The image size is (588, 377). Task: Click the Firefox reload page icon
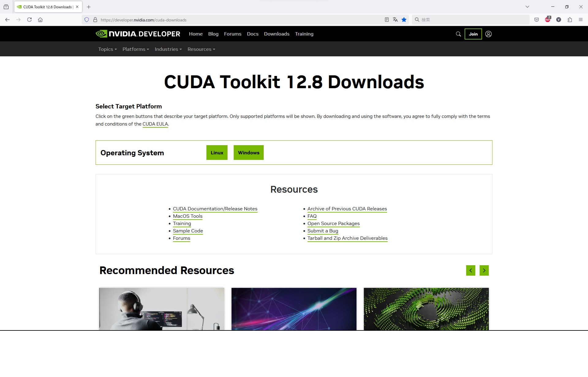pos(29,20)
